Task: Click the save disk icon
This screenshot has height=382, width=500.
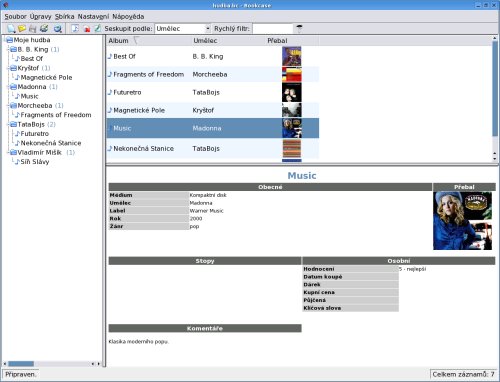Action: [33, 29]
